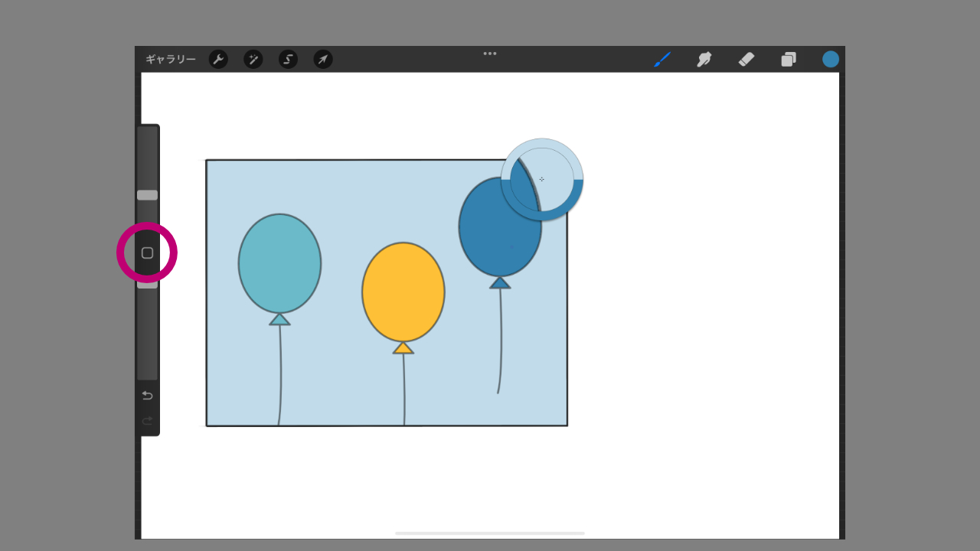980x551 pixels.
Task: Open the blue active color swatch
Action: coord(831,59)
